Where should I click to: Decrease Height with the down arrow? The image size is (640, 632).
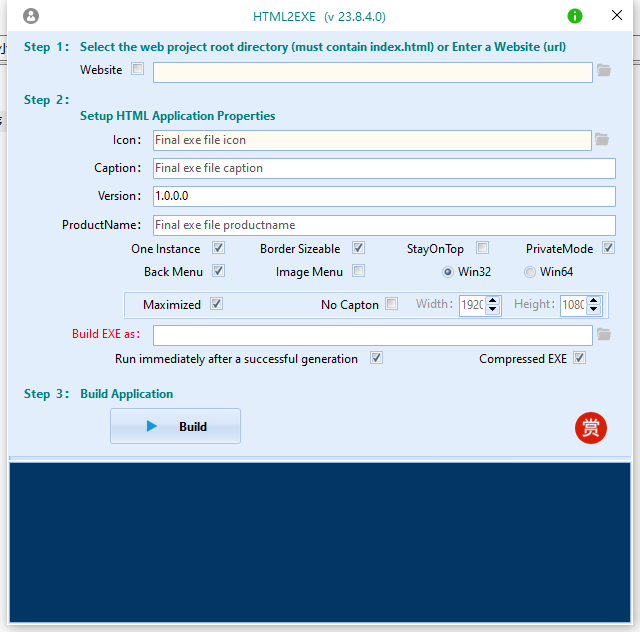pyautogui.click(x=594, y=309)
